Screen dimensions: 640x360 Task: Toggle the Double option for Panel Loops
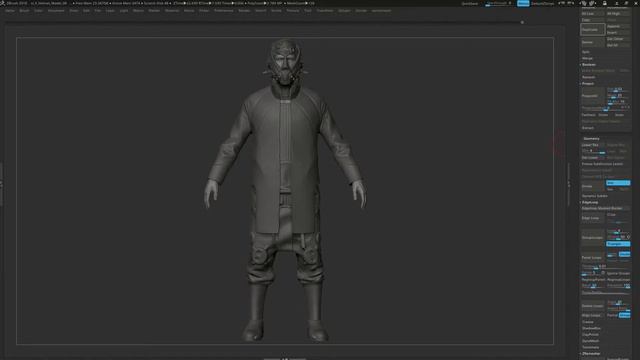tap(624, 254)
